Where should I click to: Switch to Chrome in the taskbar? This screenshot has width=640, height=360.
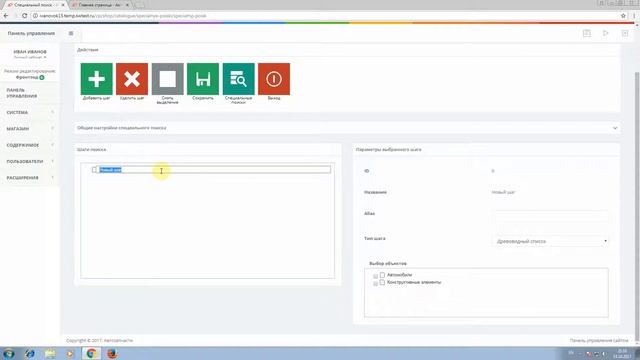click(x=91, y=353)
